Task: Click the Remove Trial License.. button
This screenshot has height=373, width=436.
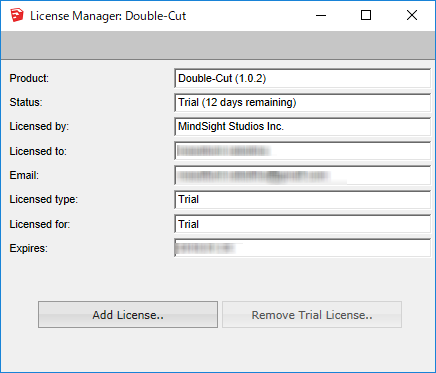Action: click(x=312, y=315)
